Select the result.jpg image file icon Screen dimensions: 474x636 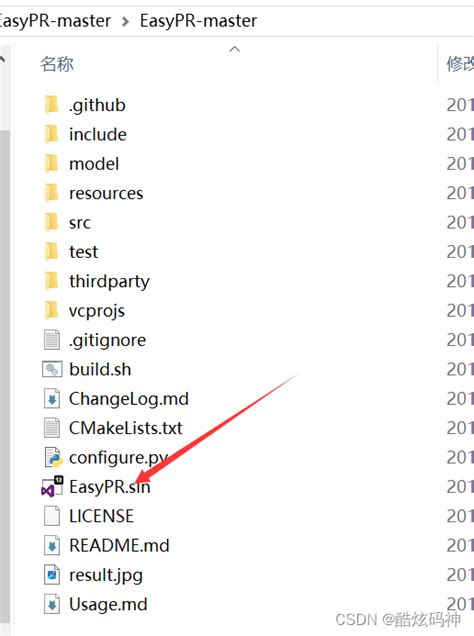coord(51,575)
